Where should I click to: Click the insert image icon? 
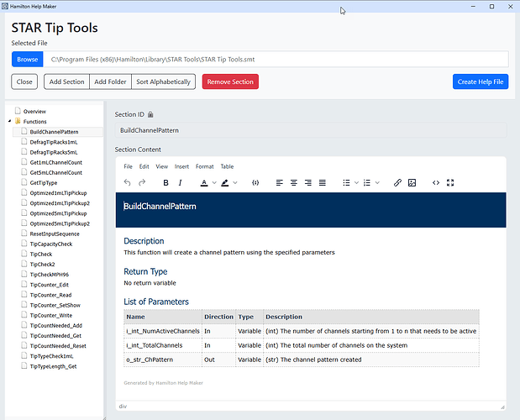coord(412,182)
